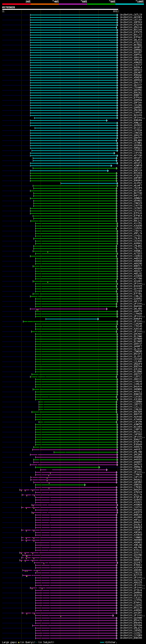Select hit label UniRef100_Q7NIK9
146x644 pixels.
pyautogui.click(x=131, y=492)
